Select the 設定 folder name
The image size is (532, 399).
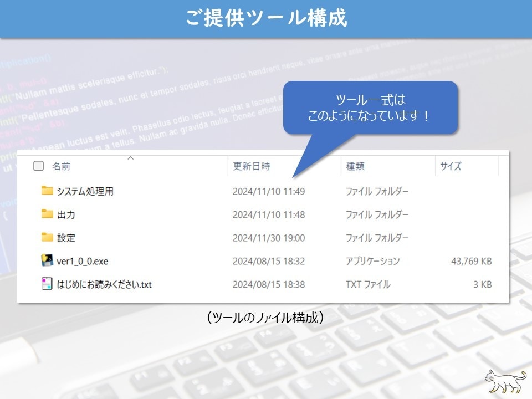[66, 238]
